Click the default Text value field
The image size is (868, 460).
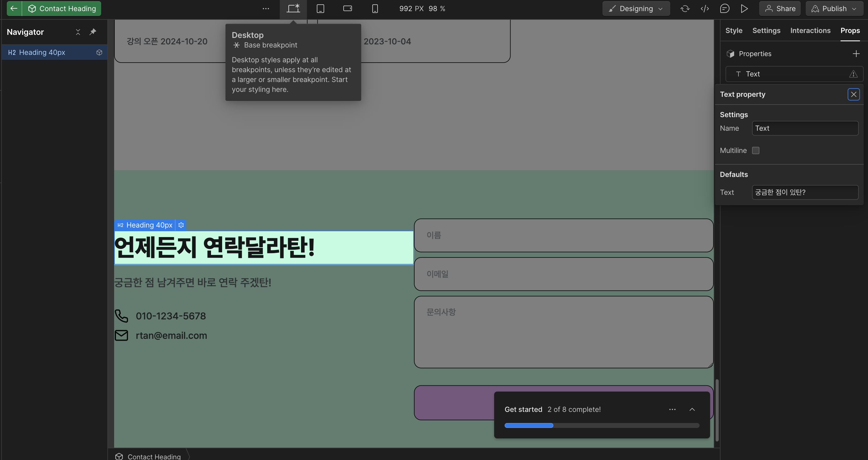pyautogui.click(x=805, y=192)
